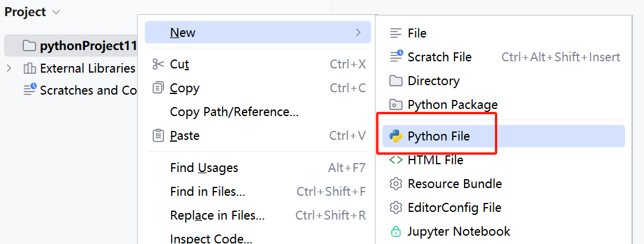Click the Directory folder icon
Image resolution: width=644 pixels, height=244 pixels.
pos(396,80)
